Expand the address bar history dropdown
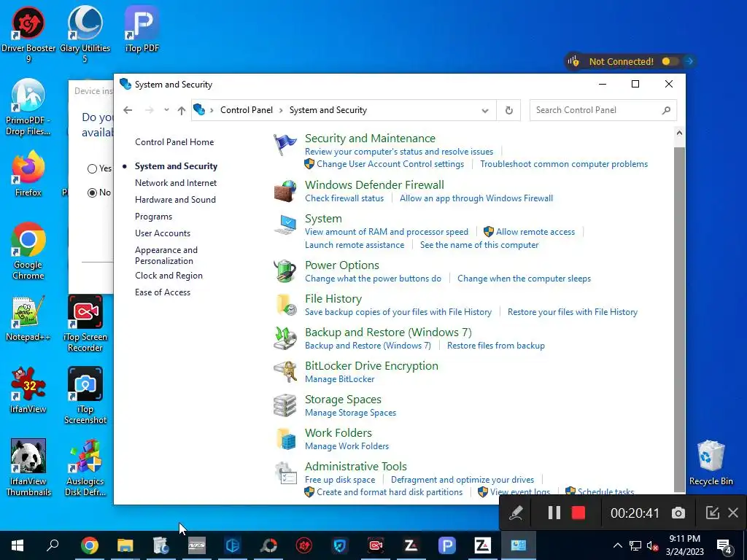 click(x=485, y=111)
